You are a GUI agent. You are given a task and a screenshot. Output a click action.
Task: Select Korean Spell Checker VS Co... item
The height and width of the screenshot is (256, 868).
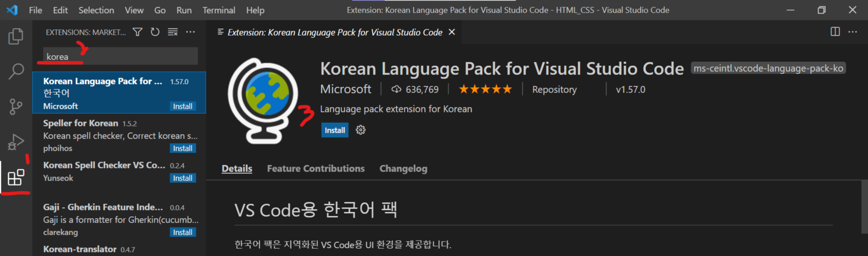pos(119,177)
